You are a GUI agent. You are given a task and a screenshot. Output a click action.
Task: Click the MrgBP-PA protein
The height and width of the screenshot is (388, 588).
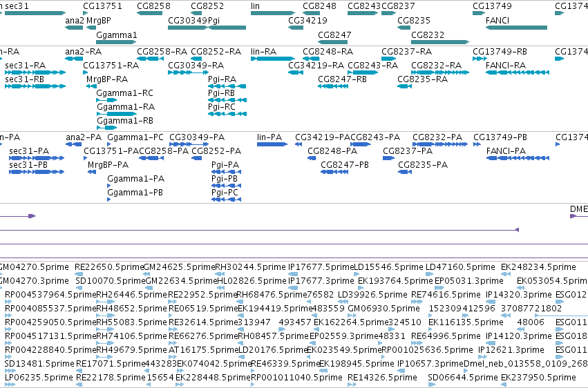click(x=92, y=172)
